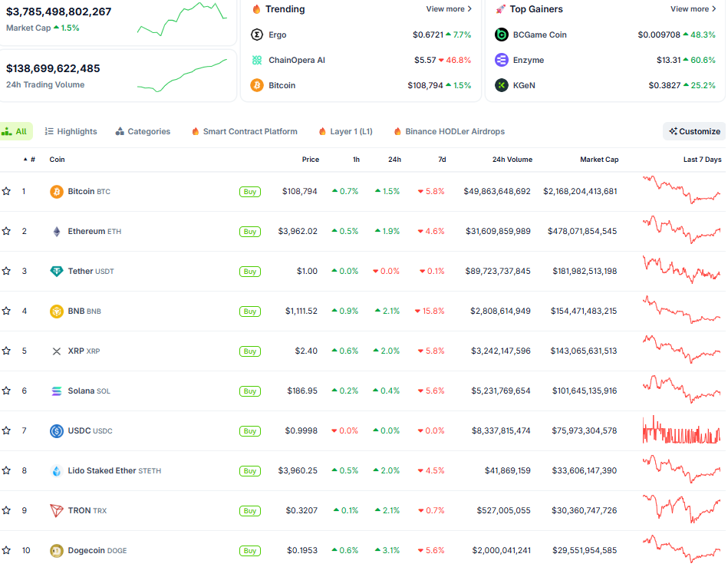This screenshot has width=728, height=567.
Task: Select the Ethereum coin icon
Action: click(57, 231)
